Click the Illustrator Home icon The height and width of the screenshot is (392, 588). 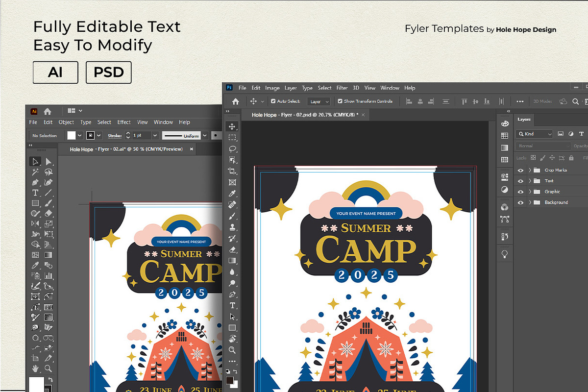[48, 111]
